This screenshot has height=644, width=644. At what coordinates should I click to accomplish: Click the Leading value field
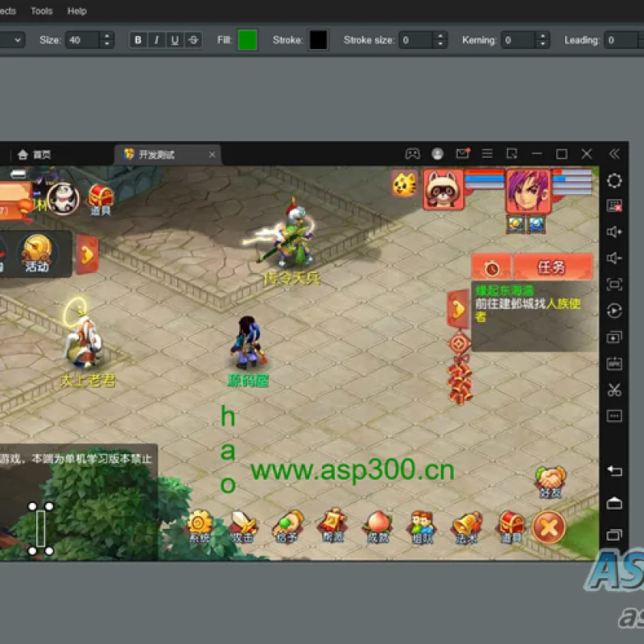622,40
